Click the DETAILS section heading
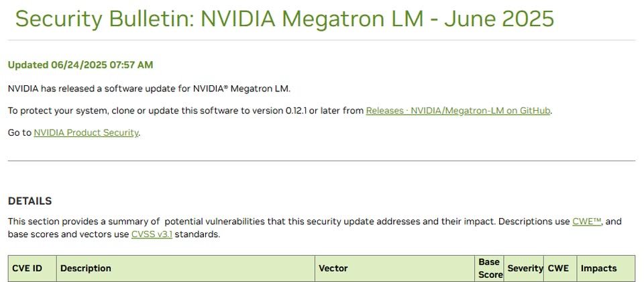This screenshot has height=282, width=644. pyautogui.click(x=30, y=201)
